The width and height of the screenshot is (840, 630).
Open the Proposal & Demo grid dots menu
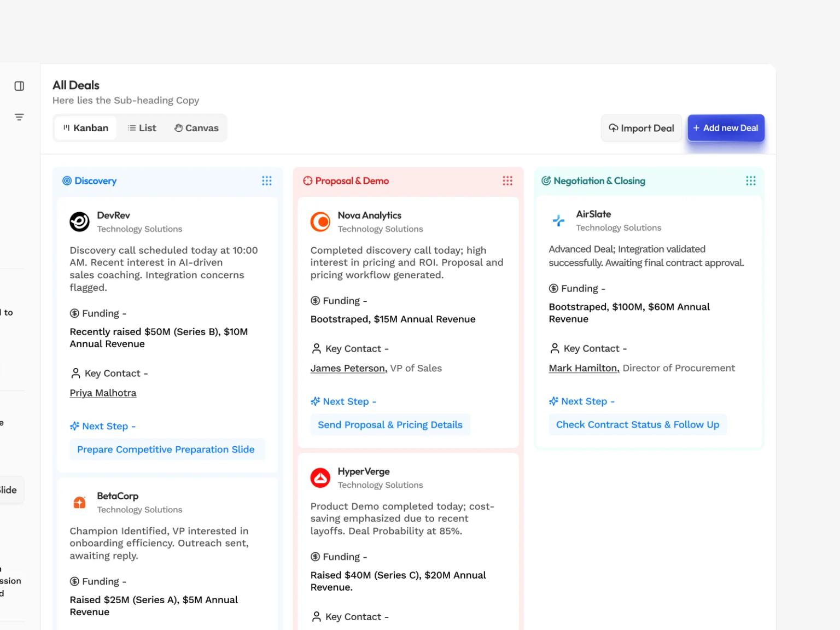(x=507, y=180)
